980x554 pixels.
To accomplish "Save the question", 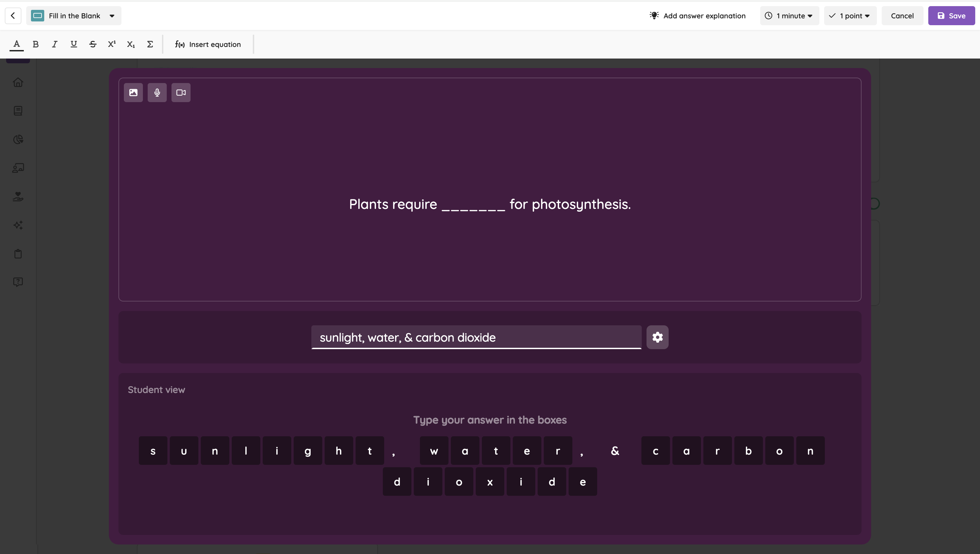I will coord(951,16).
